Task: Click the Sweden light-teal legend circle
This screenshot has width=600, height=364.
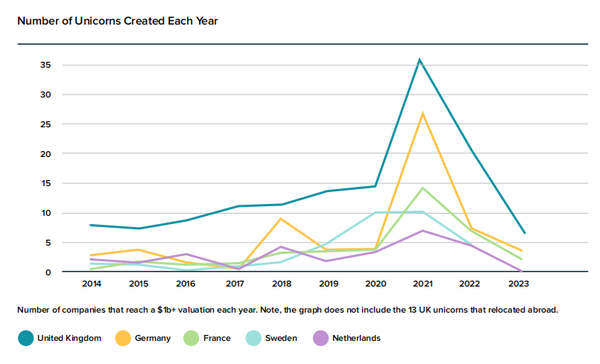Action: (253, 338)
